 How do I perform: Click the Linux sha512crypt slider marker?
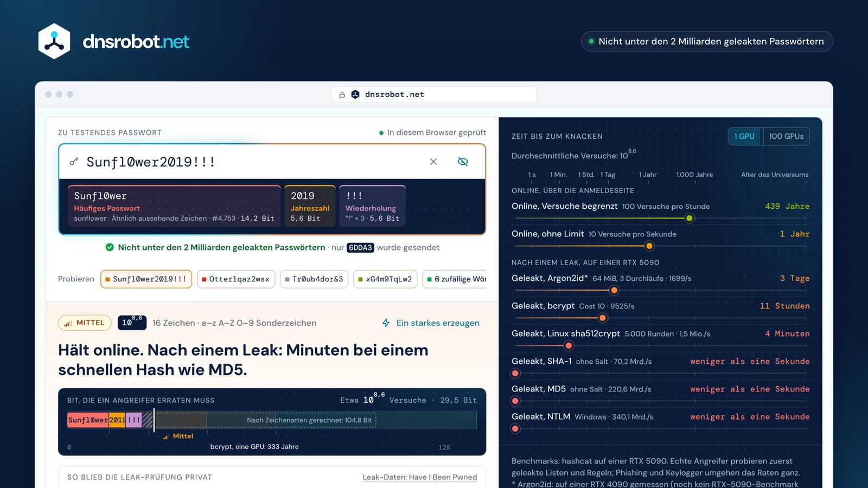click(569, 345)
